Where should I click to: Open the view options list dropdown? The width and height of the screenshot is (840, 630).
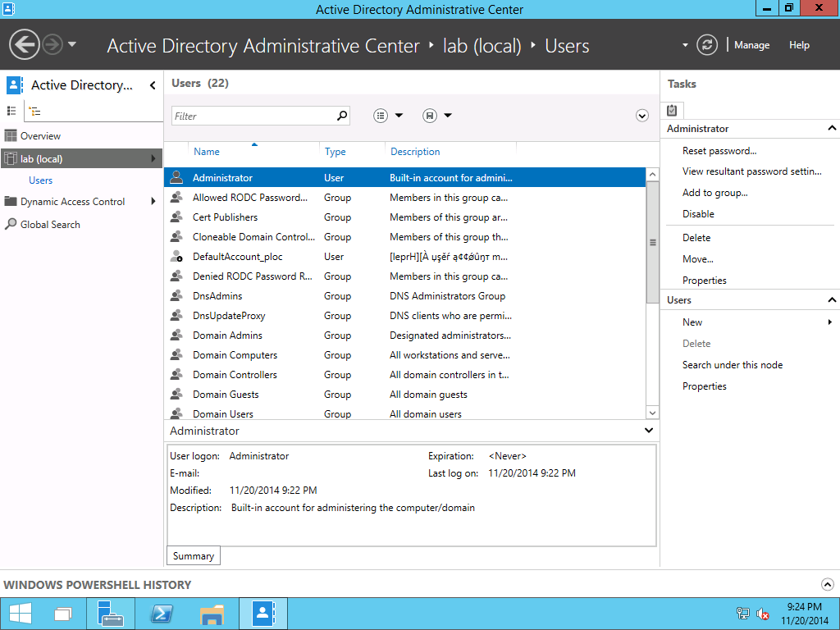tap(389, 116)
